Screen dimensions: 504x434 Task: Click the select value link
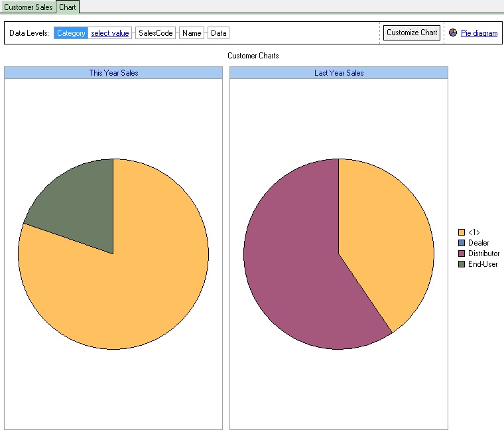pyautogui.click(x=110, y=33)
